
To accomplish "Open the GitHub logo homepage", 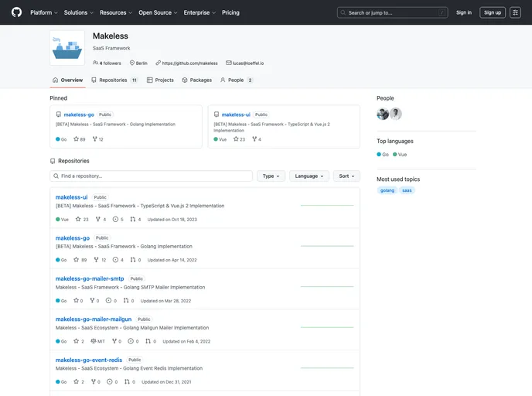I will click(x=16, y=12).
